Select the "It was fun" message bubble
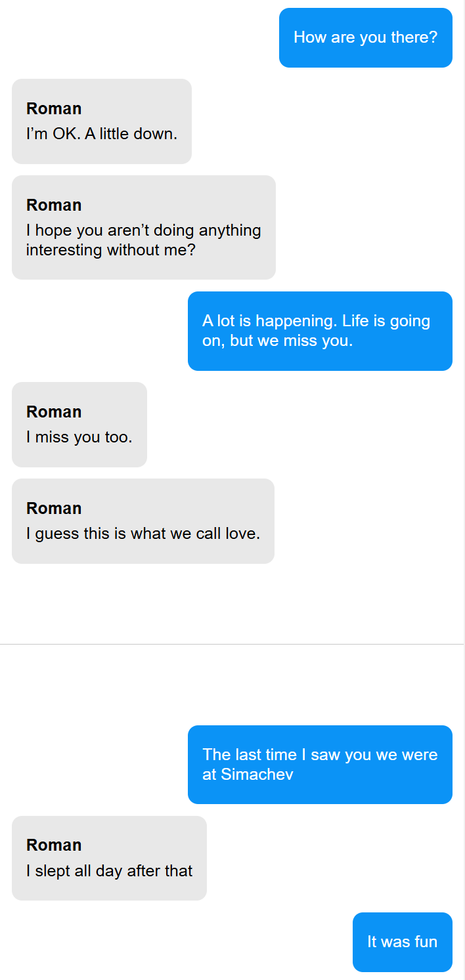This screenshot has width=465, height=980. pyautogui.click(x=402, y=942)
